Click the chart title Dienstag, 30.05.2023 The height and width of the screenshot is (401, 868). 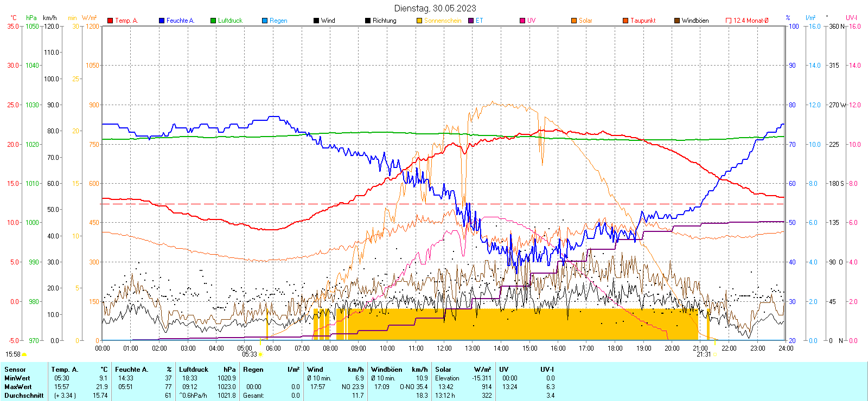tap(435, 8)
